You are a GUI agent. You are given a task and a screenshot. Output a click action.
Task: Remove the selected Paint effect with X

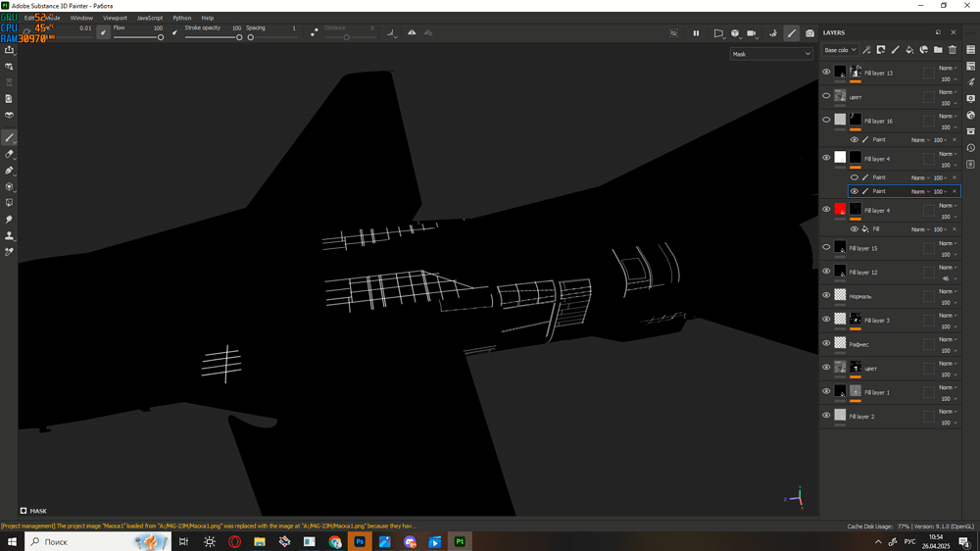click(x=955, y=191)
